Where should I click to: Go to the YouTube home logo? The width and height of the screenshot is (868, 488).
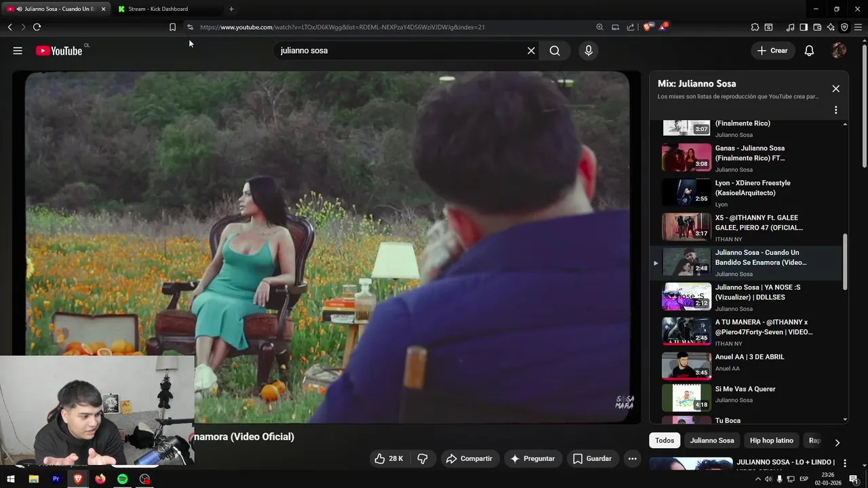tap(59, 51)
